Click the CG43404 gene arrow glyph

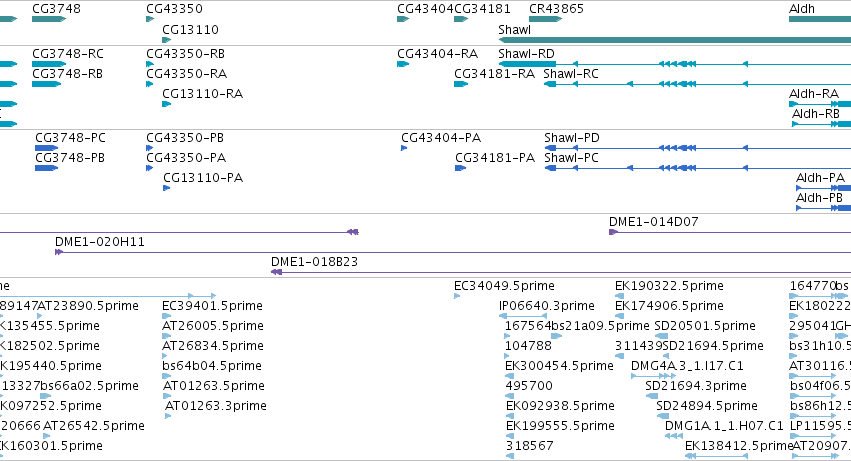403,19
